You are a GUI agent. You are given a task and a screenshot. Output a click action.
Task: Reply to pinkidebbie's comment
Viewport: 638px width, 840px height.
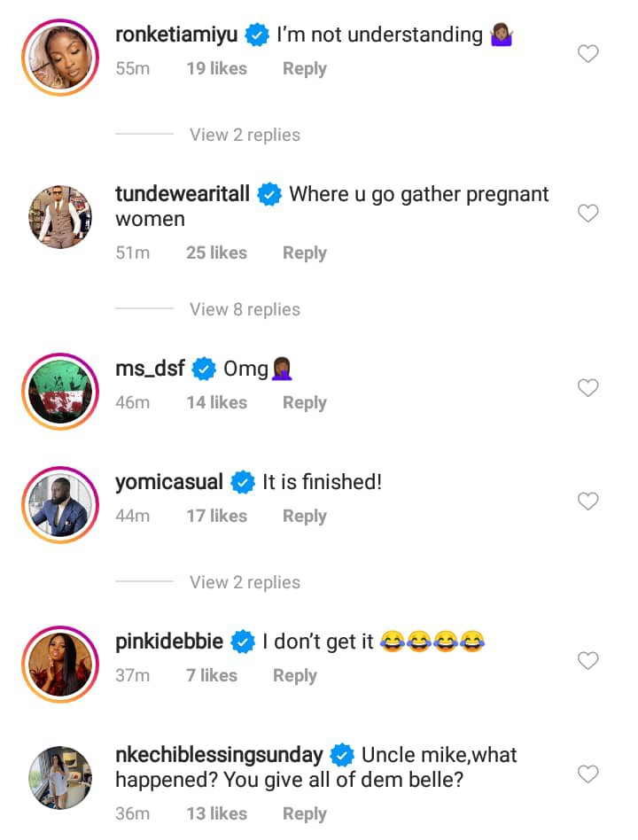[294, 675]
